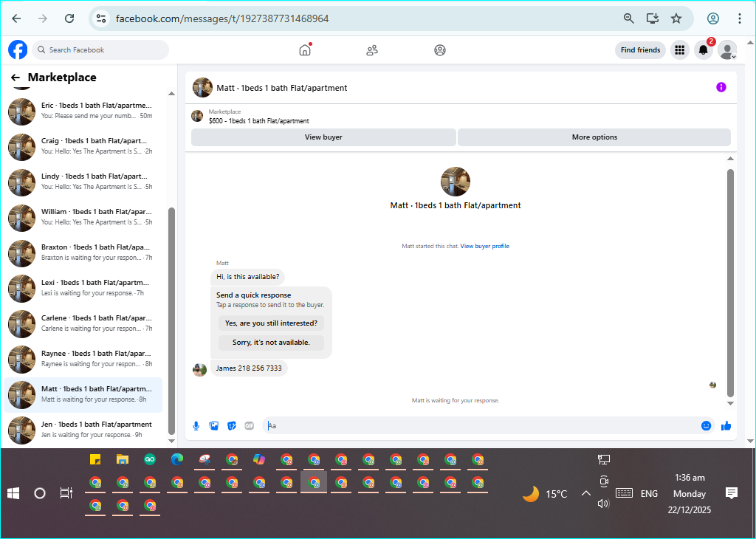
Task: Click the ENG language indicator
Action: coord(649,494)
